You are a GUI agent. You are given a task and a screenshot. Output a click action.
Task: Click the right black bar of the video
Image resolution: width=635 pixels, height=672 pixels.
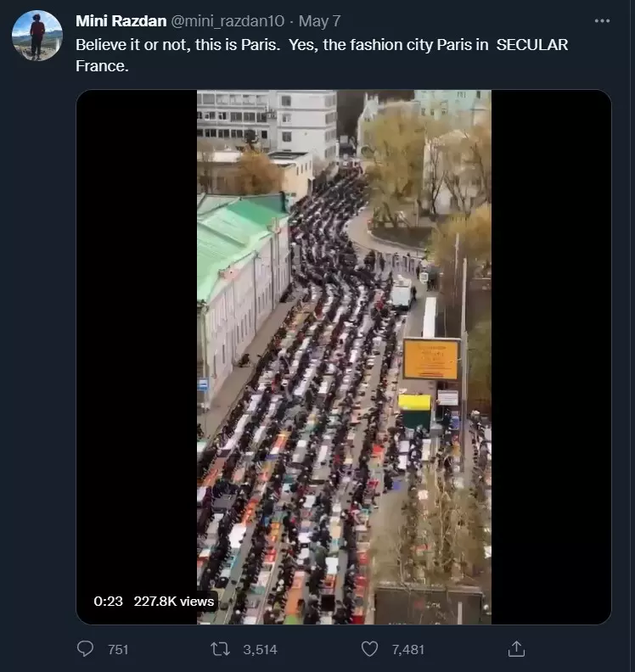pyautogui.click(x=552, y=356)
